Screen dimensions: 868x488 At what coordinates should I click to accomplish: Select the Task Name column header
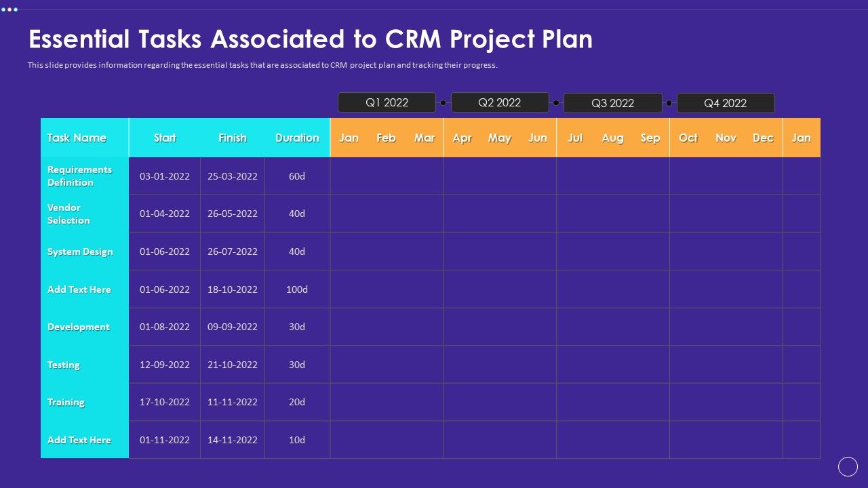pos(77,138)
